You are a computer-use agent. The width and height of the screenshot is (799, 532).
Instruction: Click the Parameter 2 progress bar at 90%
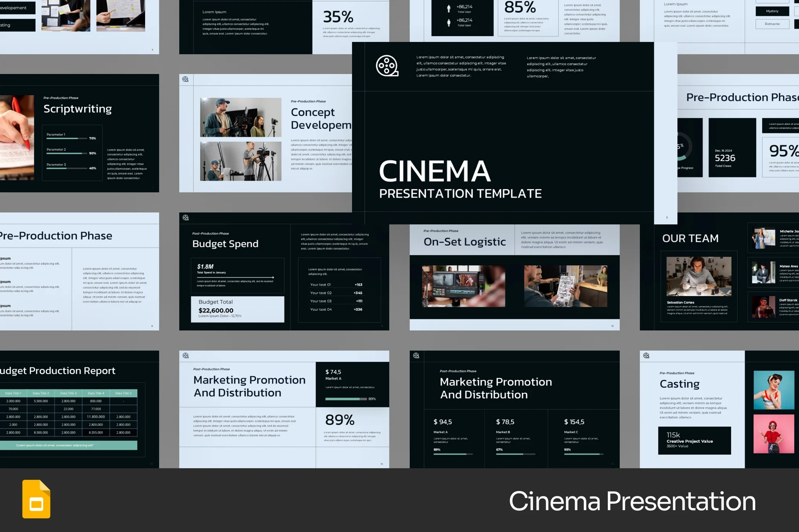[x=67, y=153]
